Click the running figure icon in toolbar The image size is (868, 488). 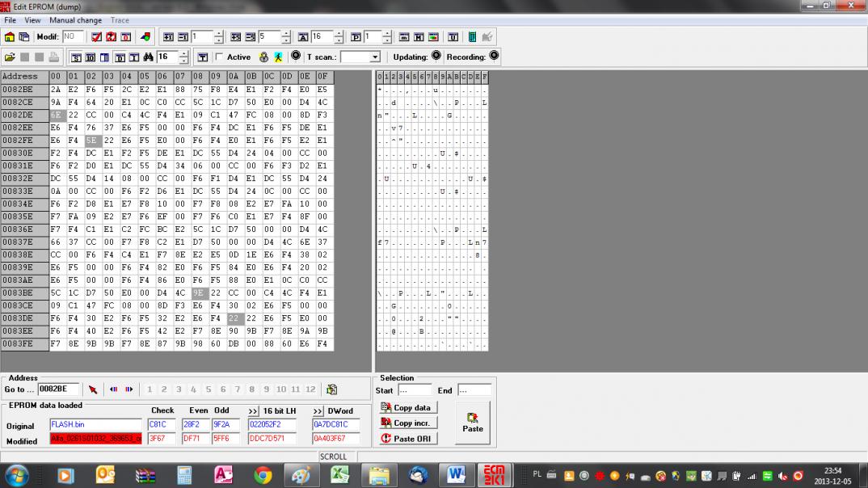(x=277, y=57)
